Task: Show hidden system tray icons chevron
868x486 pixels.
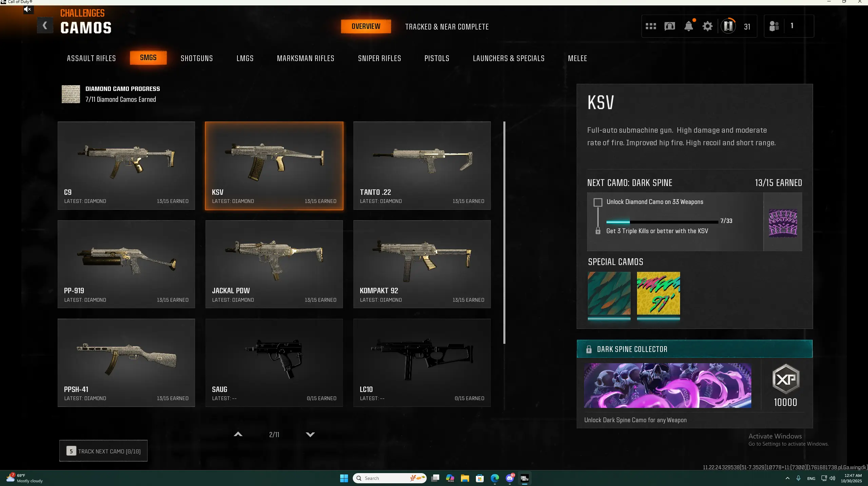Action: pos(787,478)
